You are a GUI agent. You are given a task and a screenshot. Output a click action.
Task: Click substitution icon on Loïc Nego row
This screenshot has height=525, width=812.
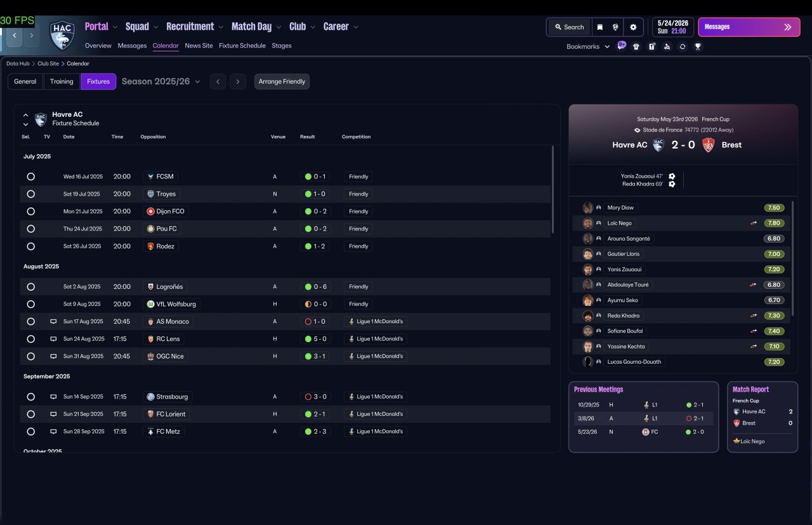(754, 223)
